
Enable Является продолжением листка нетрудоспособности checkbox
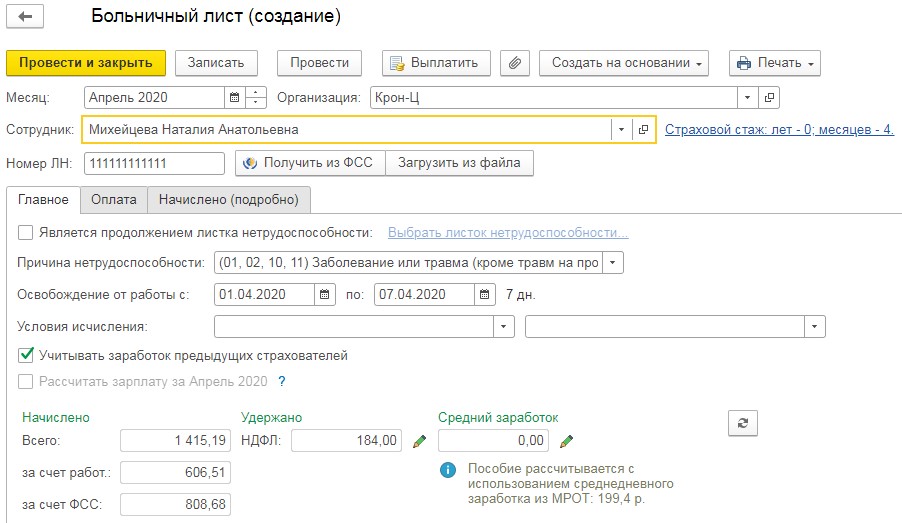pyautogui.click(x=25, y=233)
